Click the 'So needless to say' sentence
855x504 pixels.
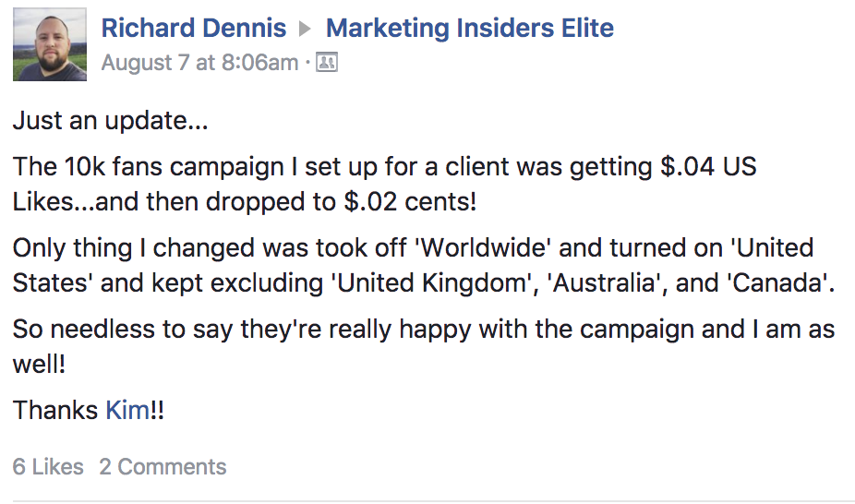tap(148, 330)
